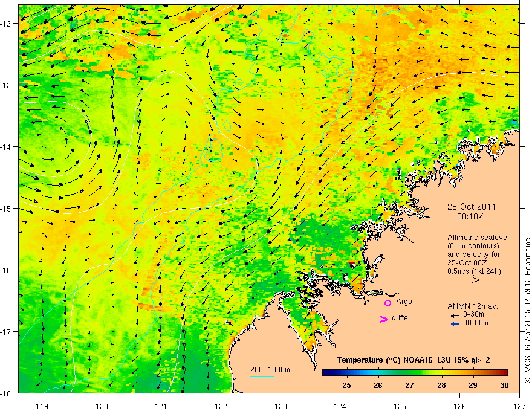532x411 pixels.
Task: Click longitude axis label 120
Action: point(102,407)
